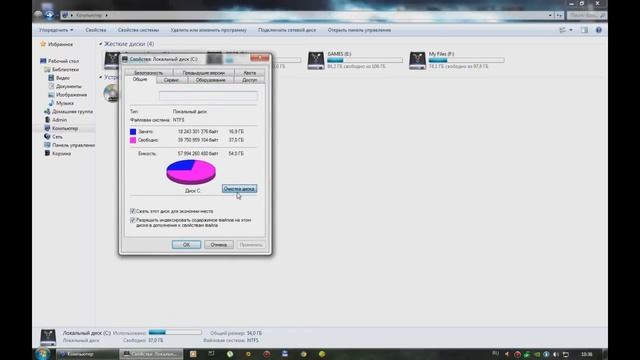Select the DVD drive icon behind the dialog
This screenshot has height=360, width=640.
click(111, 93)
